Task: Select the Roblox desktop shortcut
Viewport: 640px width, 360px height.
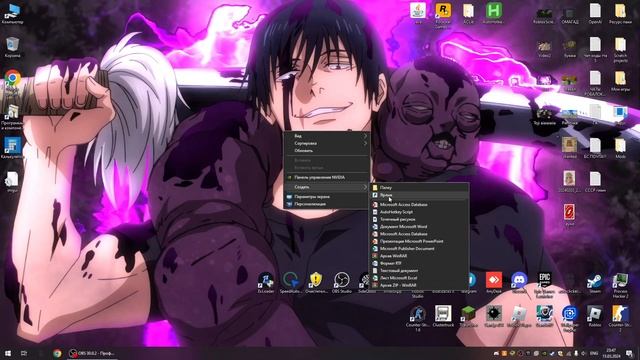Action: 595,316
